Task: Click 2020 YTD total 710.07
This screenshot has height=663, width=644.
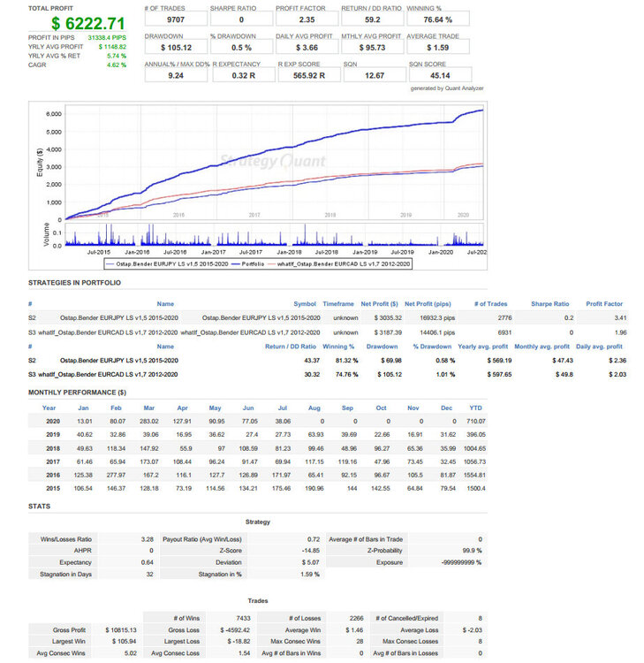Action: pyautogui.click(x=476, y=421)
